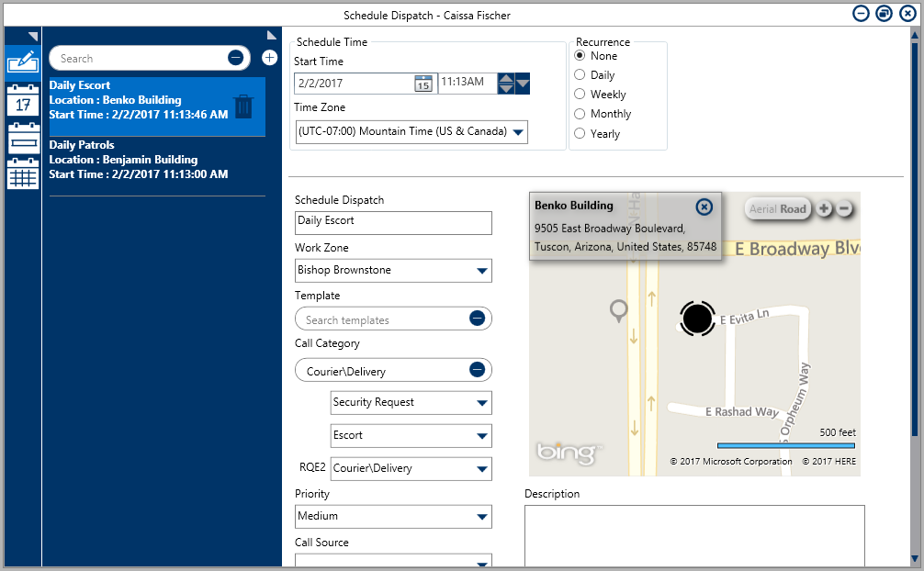
Task: Expand the Priority Medium dropdown
Action: (481, 517)
